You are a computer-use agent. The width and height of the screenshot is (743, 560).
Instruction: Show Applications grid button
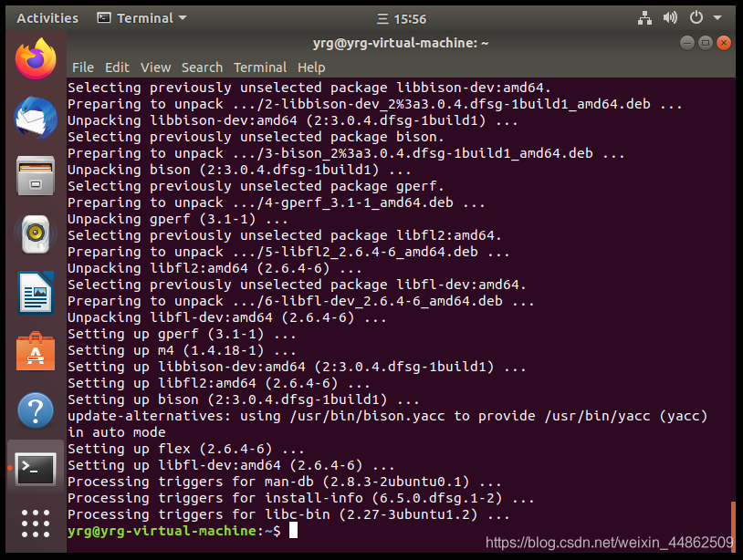point(36,524)
